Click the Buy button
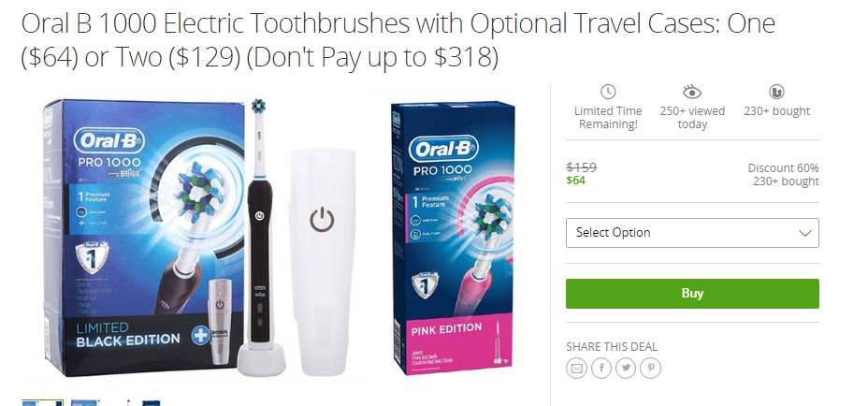This screenshot has height=406, width=868. coord(692,294)
